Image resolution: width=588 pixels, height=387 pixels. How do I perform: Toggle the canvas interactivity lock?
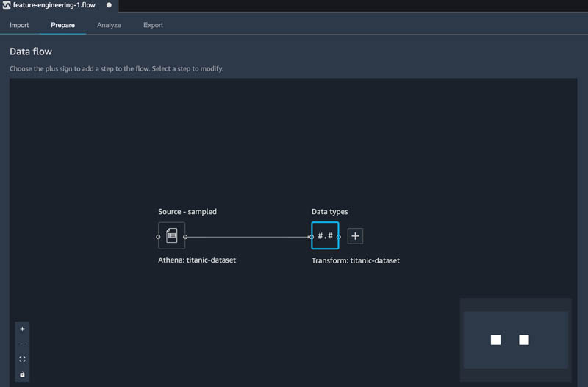(x=22, y=374)
